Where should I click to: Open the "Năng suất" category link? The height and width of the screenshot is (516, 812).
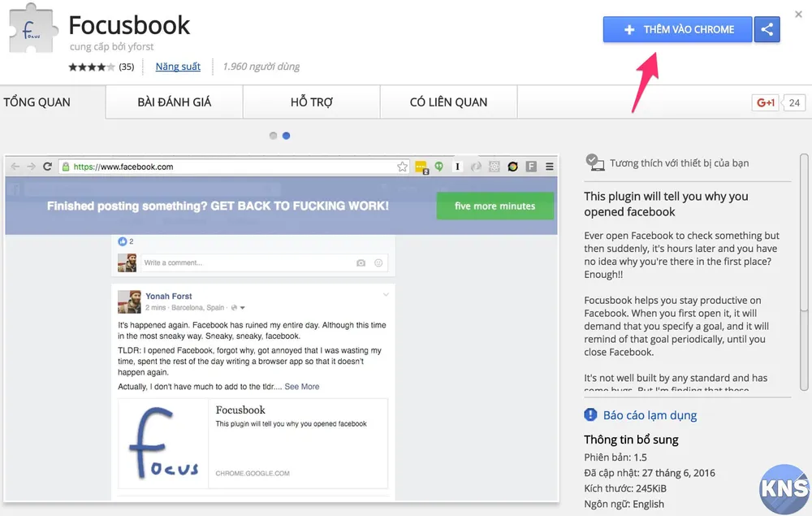coord(178,67)
